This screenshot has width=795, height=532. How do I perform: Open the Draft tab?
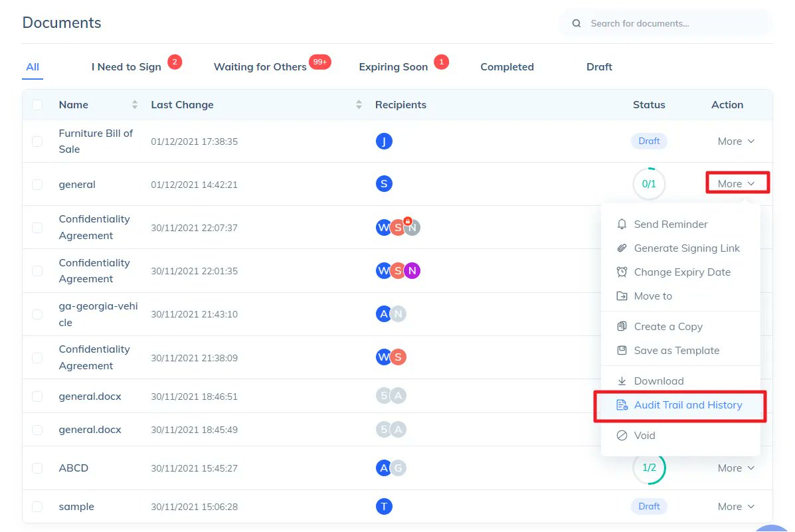[599, 67]
